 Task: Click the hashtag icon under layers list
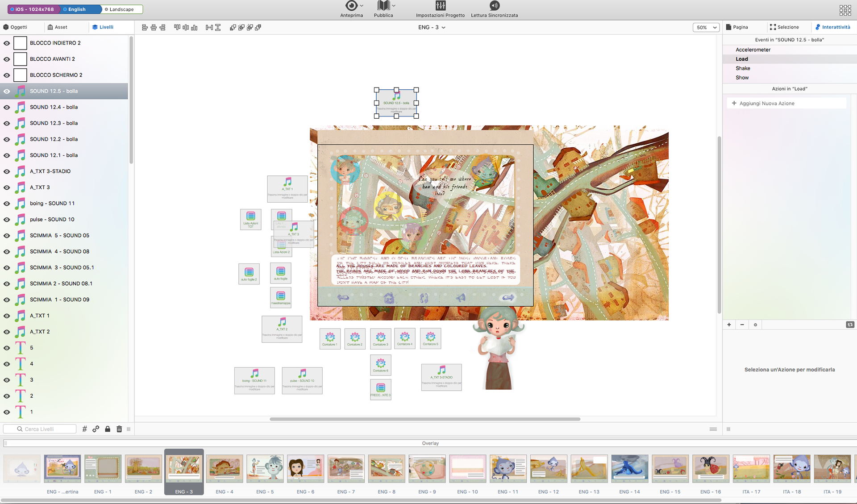[x=84, y=429]
